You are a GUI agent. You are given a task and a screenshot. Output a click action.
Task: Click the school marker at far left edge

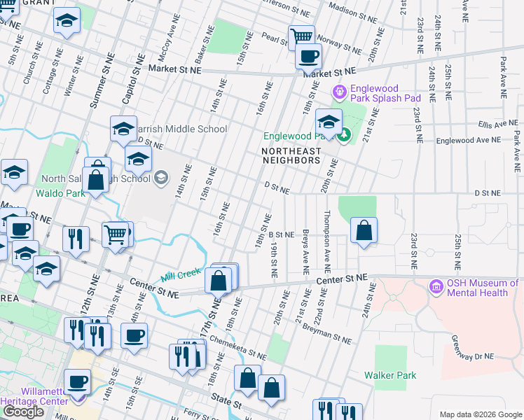14,173
